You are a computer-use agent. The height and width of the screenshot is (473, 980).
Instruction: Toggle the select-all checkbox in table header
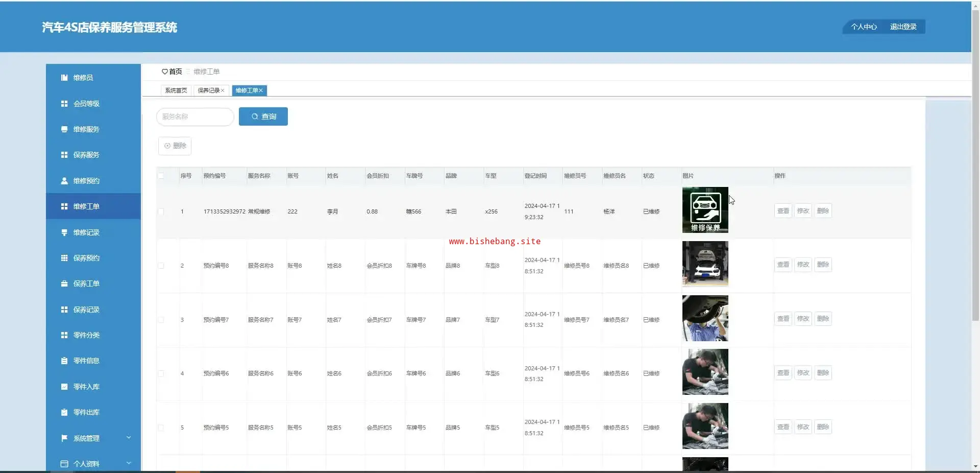click(x=161, y=176)
